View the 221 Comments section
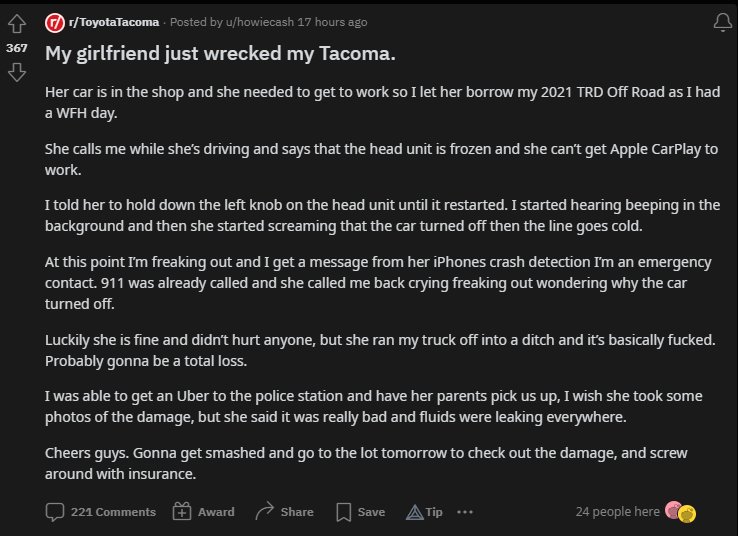Viewport: 738px width, 536px height. pos(101,512)
